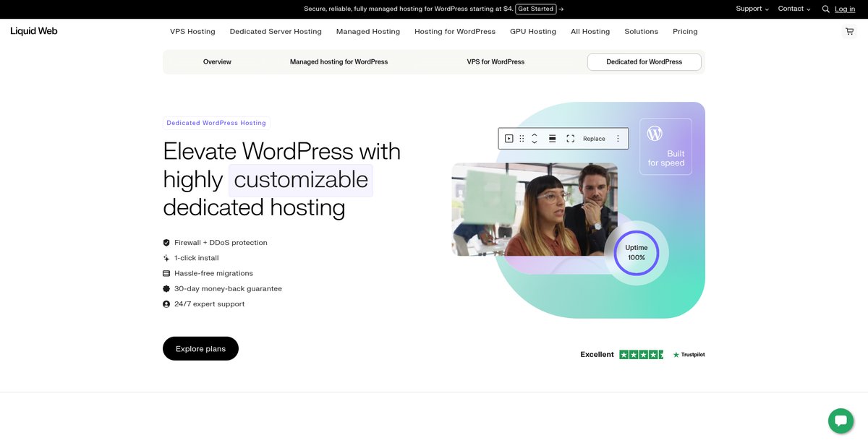Click the 30-day money-back guarantee text
This screenshot has height=448, width=868.
(x=229, y=289)
